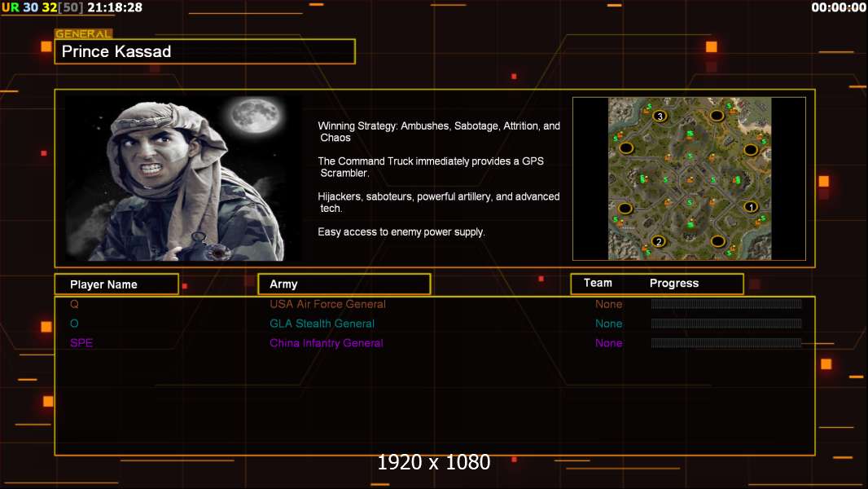Click the Player Name column header
Screen dimensions: 868x489
(116, 284)
